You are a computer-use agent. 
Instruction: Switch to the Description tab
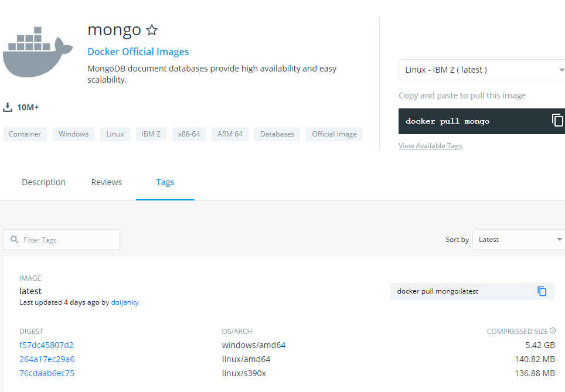coord(43,182)
